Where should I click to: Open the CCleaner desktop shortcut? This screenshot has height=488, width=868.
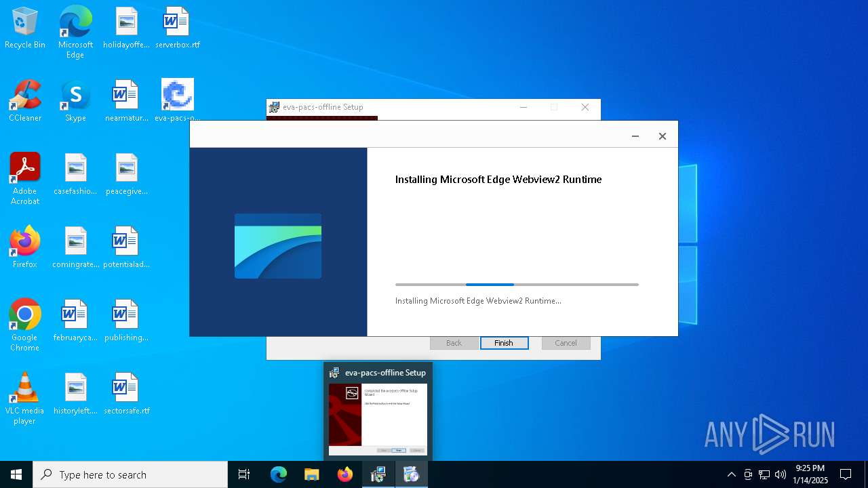coord(25,102)
